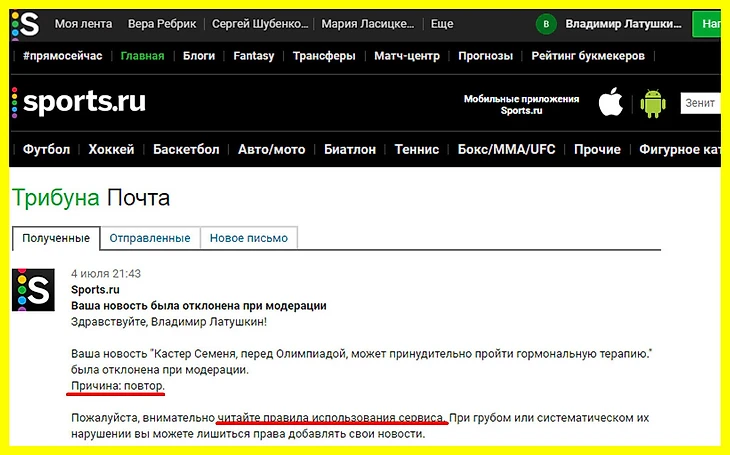This screenshot has height=455, width=730.
Task: Open Матч-центр section
Action: [407, 56]
